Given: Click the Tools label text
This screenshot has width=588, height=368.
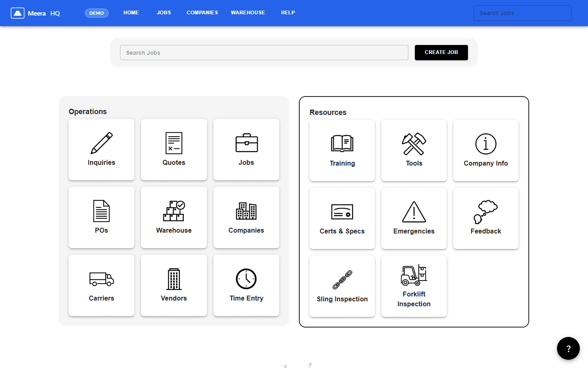Looking at the screenshot, I should (x=414, y=163).
